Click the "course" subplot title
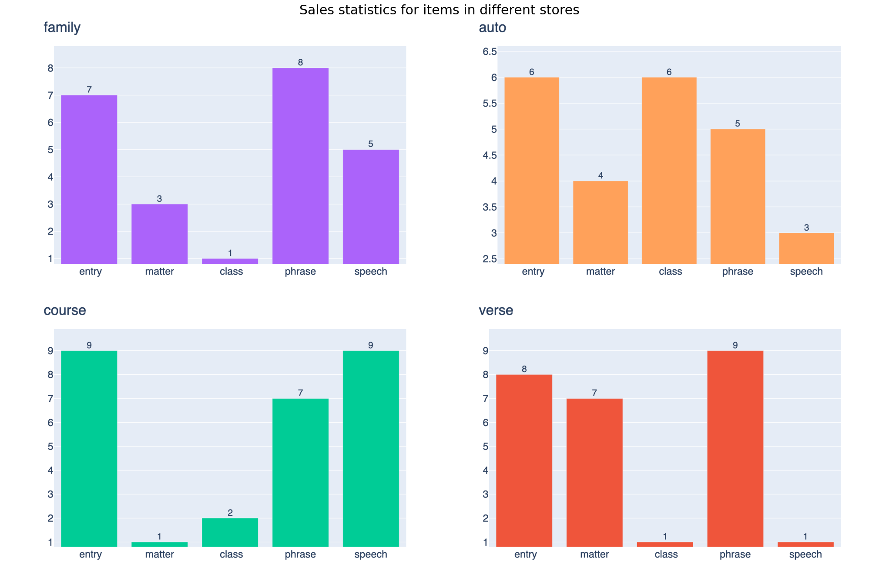The width and height of the screenshot is (879, 588). click(x=64, y=310)
